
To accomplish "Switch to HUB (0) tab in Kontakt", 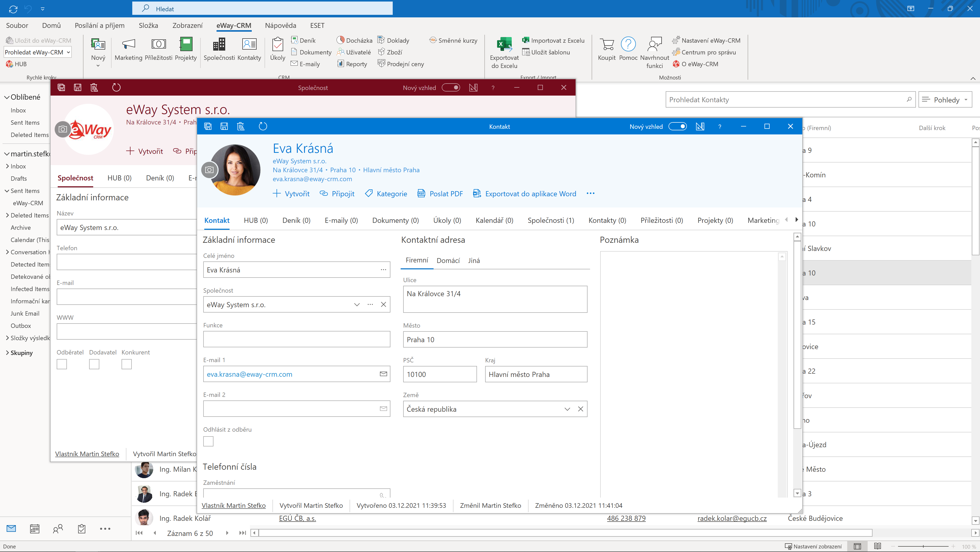I will pyautogui.click(x=256, y=220).
